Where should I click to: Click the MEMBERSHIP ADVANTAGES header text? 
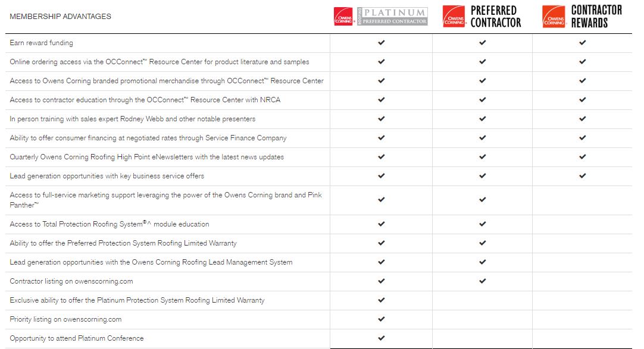(x=60, y=17)
